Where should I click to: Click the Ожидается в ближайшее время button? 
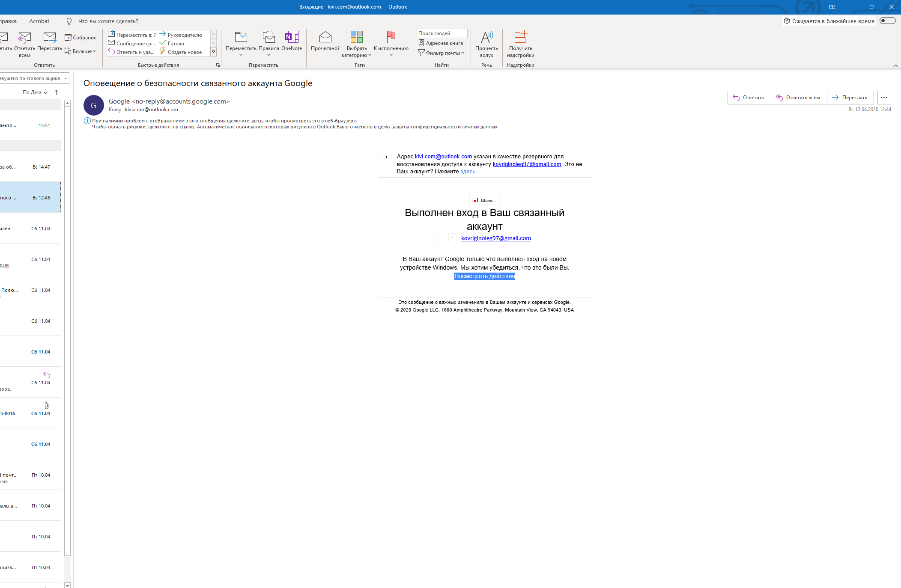pos(829,21)
